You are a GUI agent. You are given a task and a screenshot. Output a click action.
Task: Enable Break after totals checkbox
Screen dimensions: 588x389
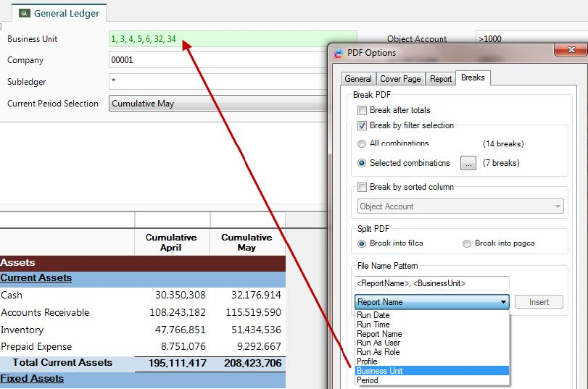click(x=362, y=111)
